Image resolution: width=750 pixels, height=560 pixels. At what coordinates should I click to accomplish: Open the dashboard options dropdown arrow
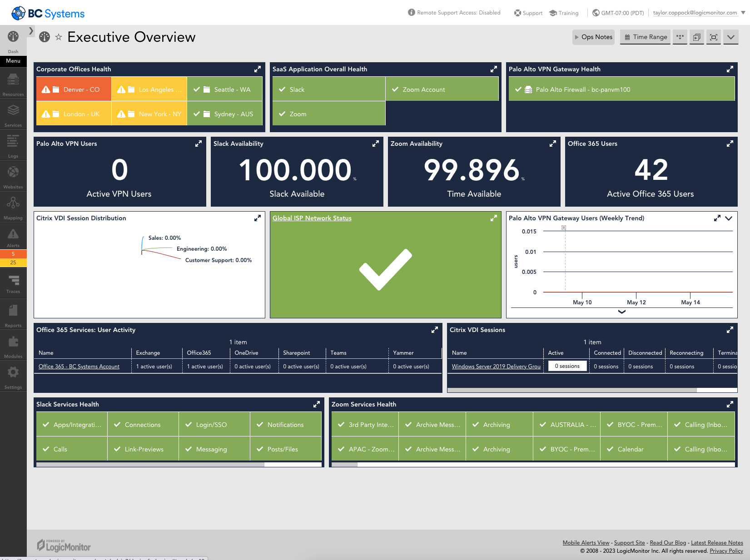730,37
